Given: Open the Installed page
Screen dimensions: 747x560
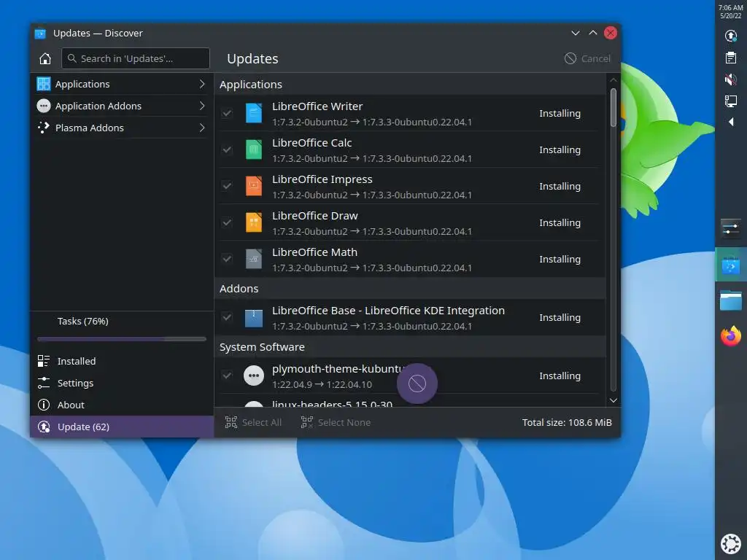Looking at the screenshot, I should [122, 361].
